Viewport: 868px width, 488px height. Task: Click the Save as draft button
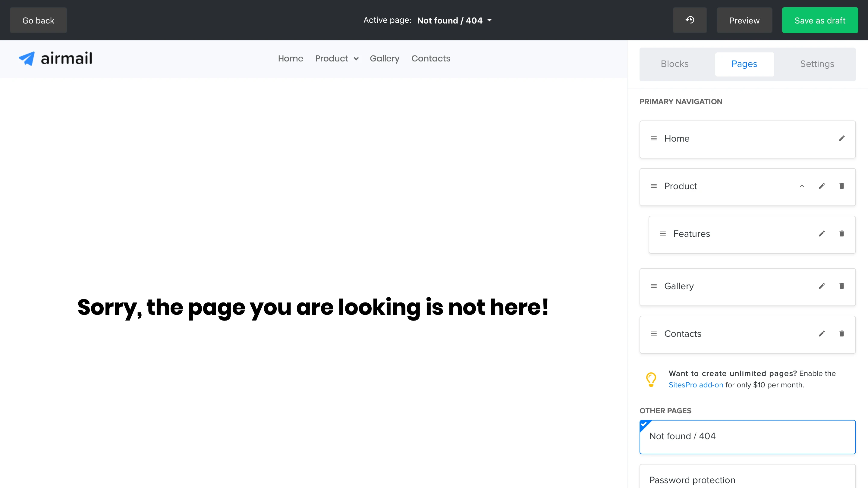(x=819, y=20)
